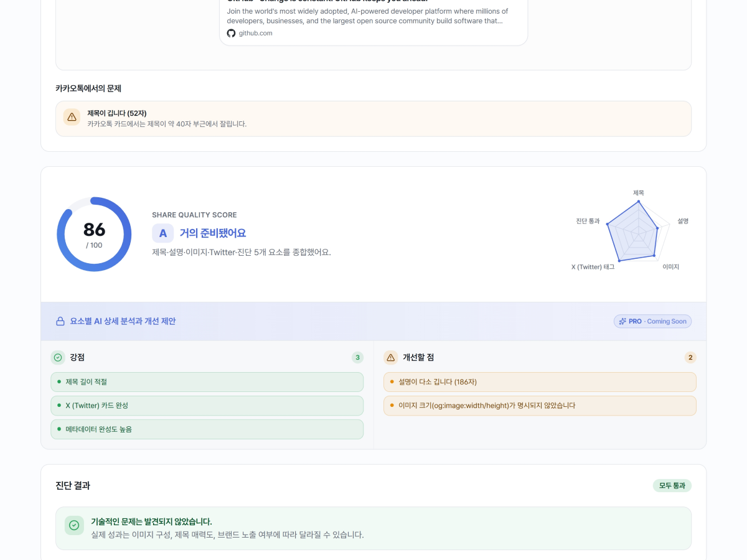Open the PRO Coming Soon badge

click(x=652, y=322)
